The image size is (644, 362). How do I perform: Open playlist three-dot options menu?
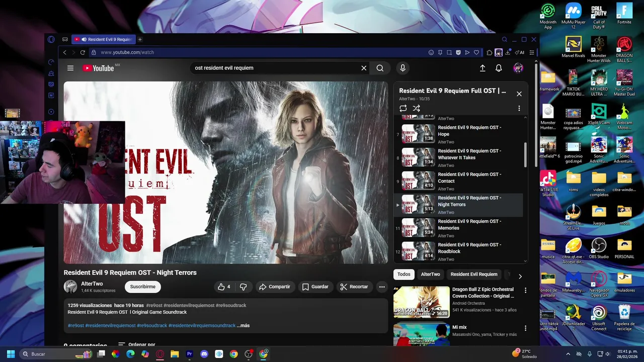(x=519, y=108)
